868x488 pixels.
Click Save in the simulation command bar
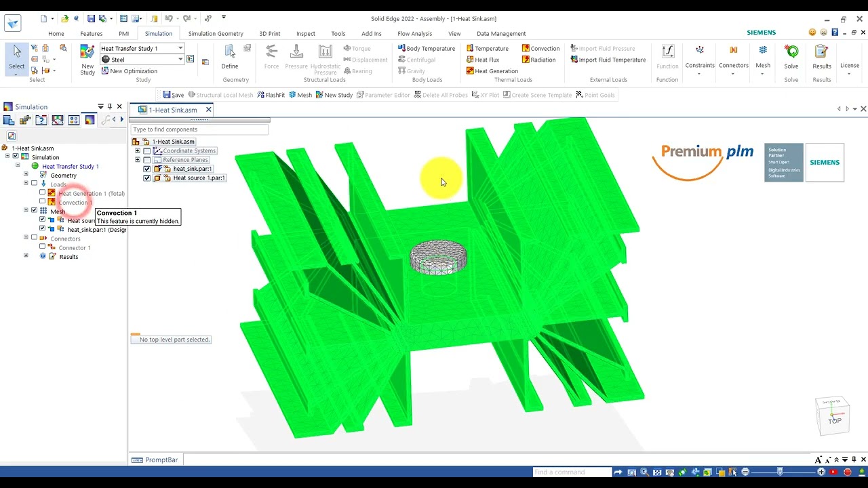click(x=173, y=95)
